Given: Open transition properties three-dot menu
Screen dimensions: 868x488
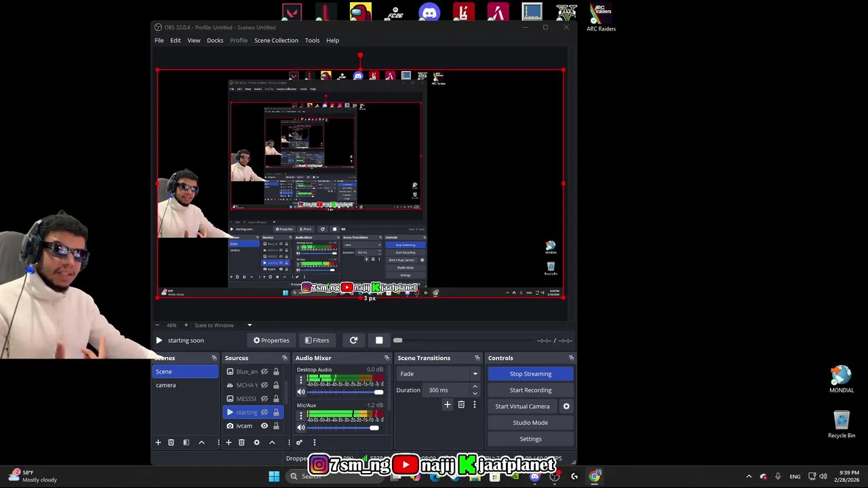Looking at the screenshot, I should (474, 405).
